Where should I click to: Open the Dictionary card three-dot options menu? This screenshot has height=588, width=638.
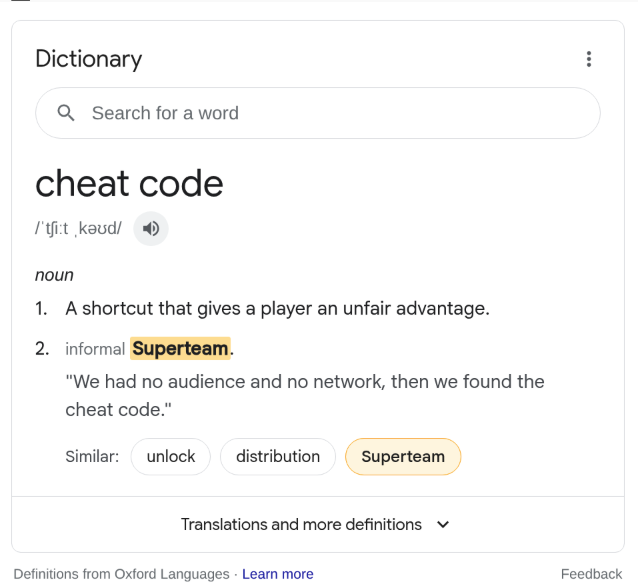click(x=588, y=59)
